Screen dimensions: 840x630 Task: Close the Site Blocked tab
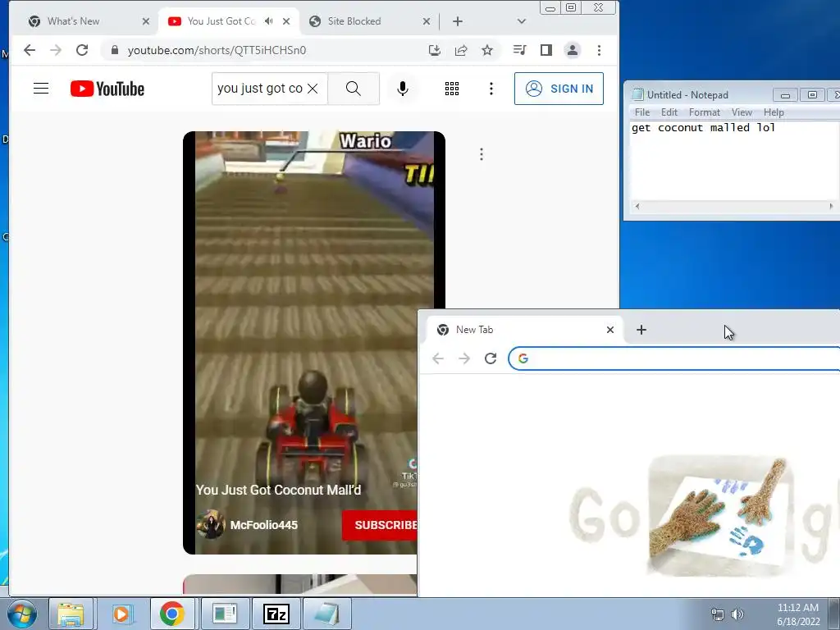tap(427, 21)
